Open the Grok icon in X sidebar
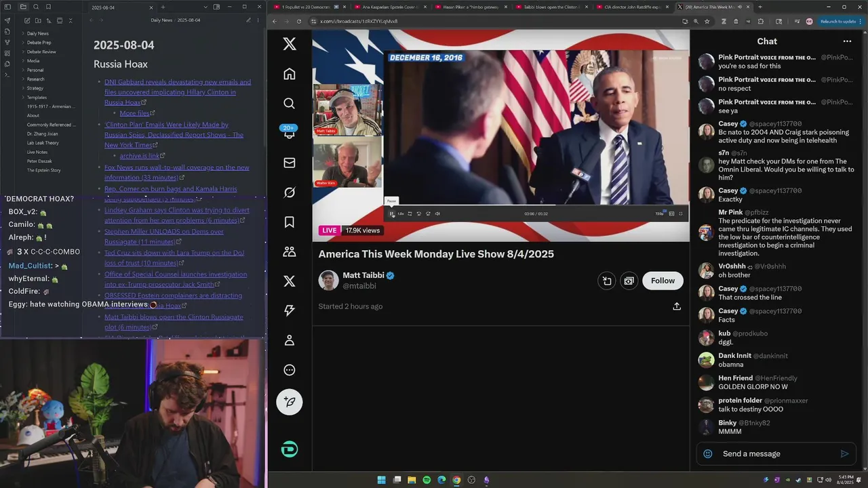Image resolution: width=868 pixels, height=488 pixels. pyautogui.click(x=290, y=192)
